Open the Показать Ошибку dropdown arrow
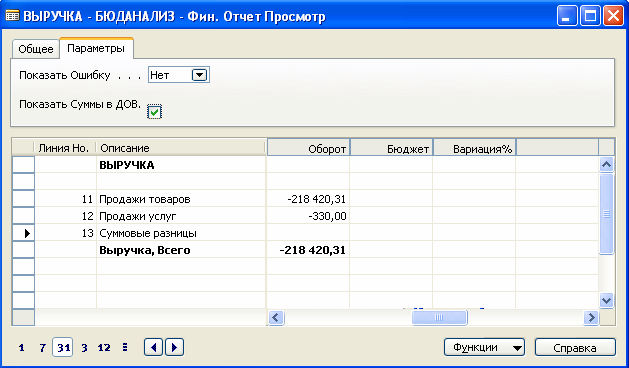 click(199, 75)
